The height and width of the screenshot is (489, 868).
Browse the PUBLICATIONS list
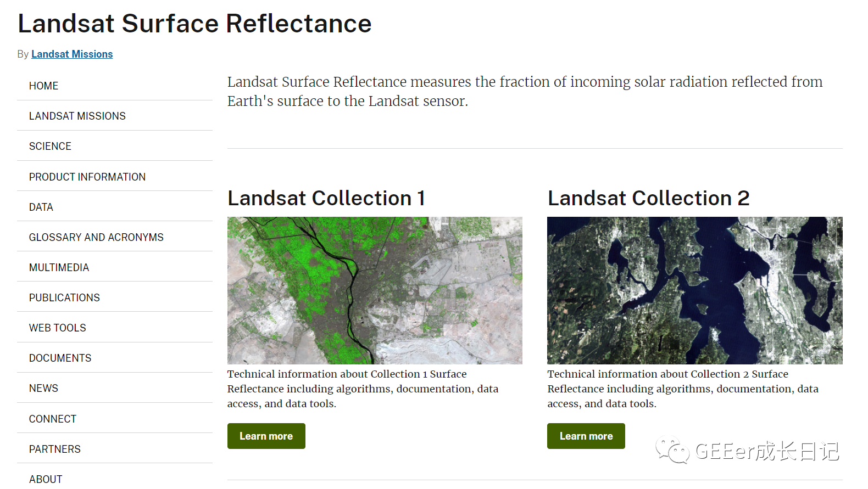click(x=64, y=297)
